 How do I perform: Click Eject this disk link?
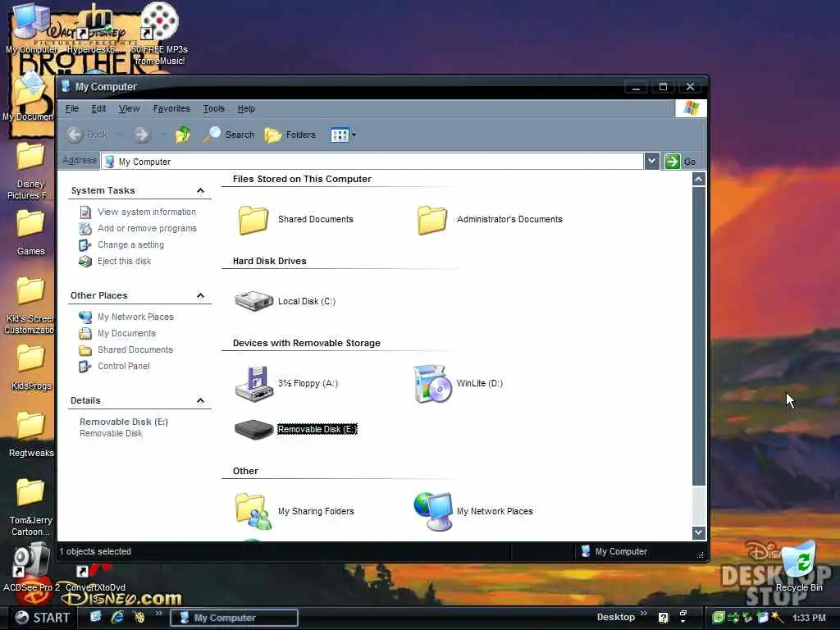click(125, 261)
